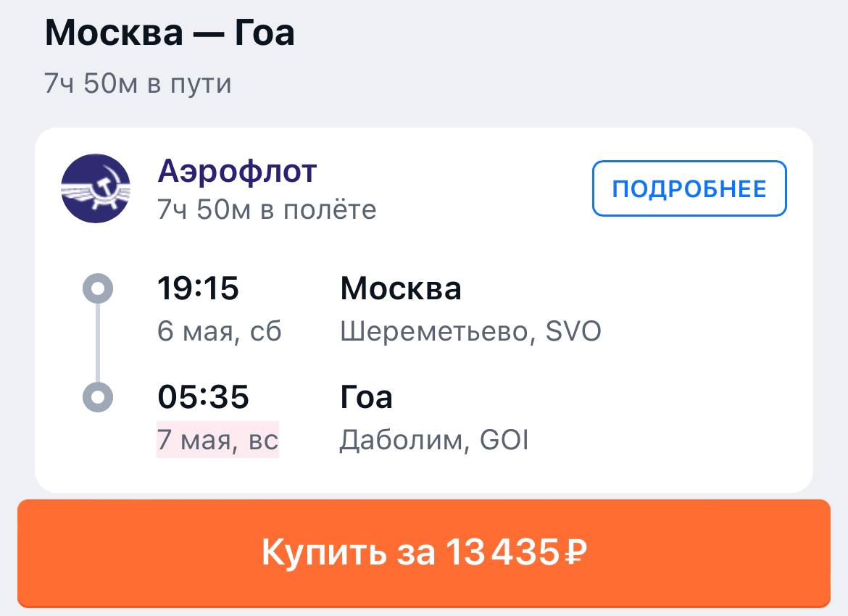
Task: Click the Даболим, GOI airport label
Action: pos(434,441)
